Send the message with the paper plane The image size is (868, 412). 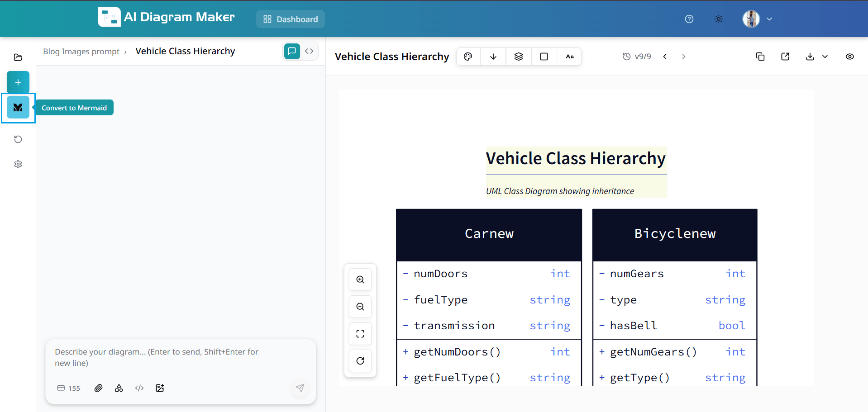pyautogui.click(x=300, y=388)
